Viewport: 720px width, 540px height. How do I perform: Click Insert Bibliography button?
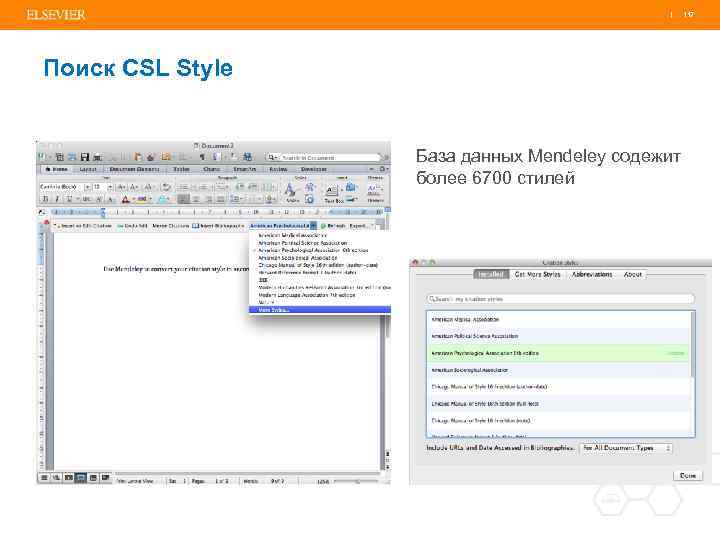(x=218, y=226)
